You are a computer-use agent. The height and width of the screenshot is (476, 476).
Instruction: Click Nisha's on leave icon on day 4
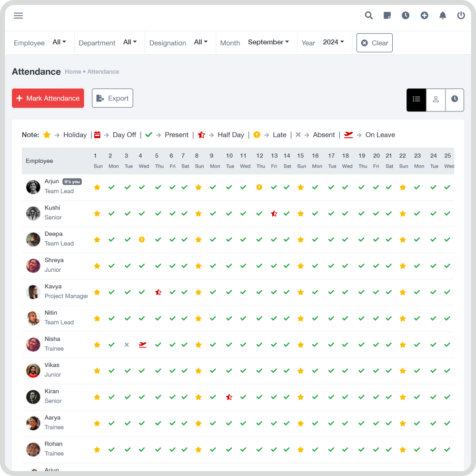click(142, 345)
